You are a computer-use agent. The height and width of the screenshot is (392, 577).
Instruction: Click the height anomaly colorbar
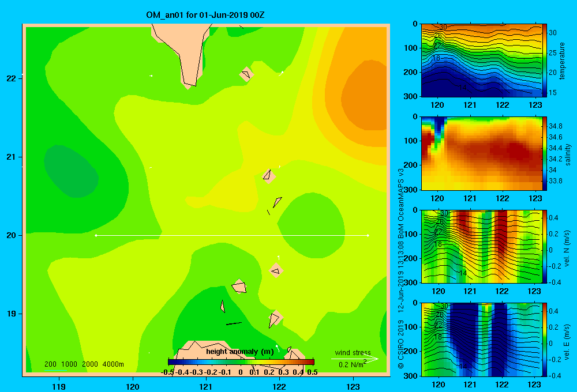(x=241, y=362)
